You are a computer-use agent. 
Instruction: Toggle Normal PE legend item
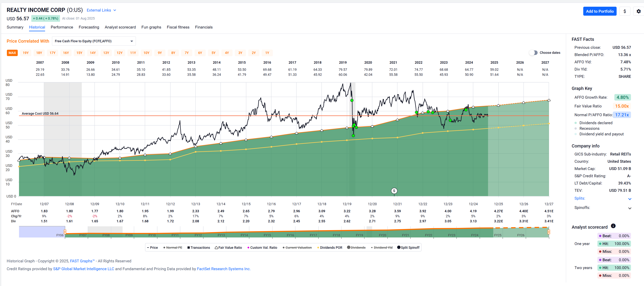(173, 247)
